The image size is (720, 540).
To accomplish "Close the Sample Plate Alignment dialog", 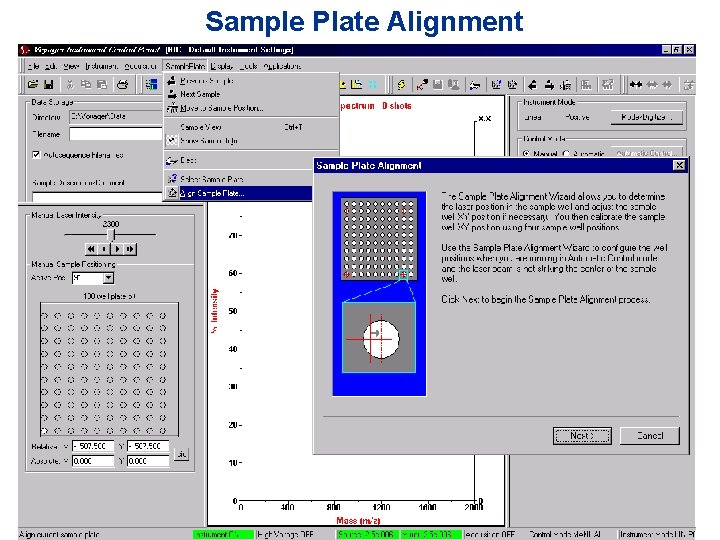I will click(x=679, y=165).
